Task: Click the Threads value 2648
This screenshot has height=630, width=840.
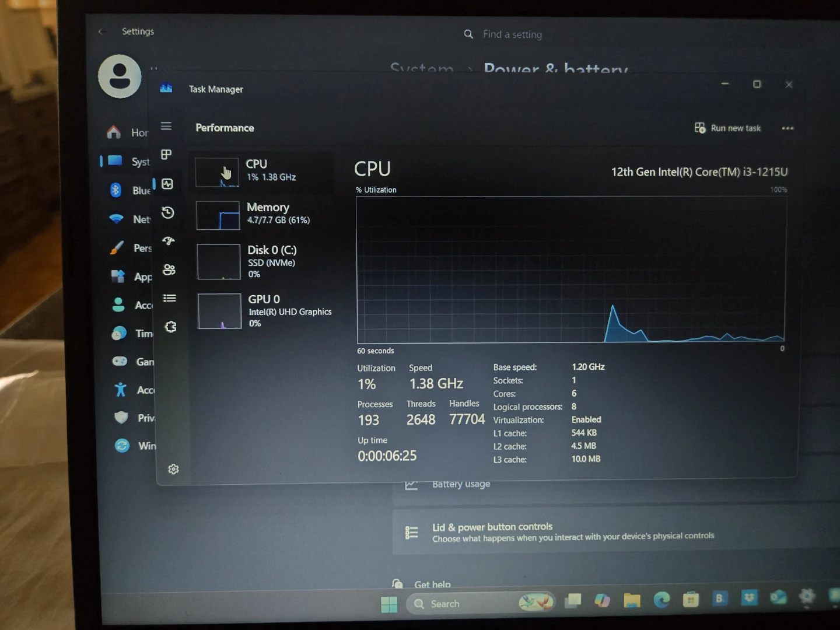Action: pos(421,419)
